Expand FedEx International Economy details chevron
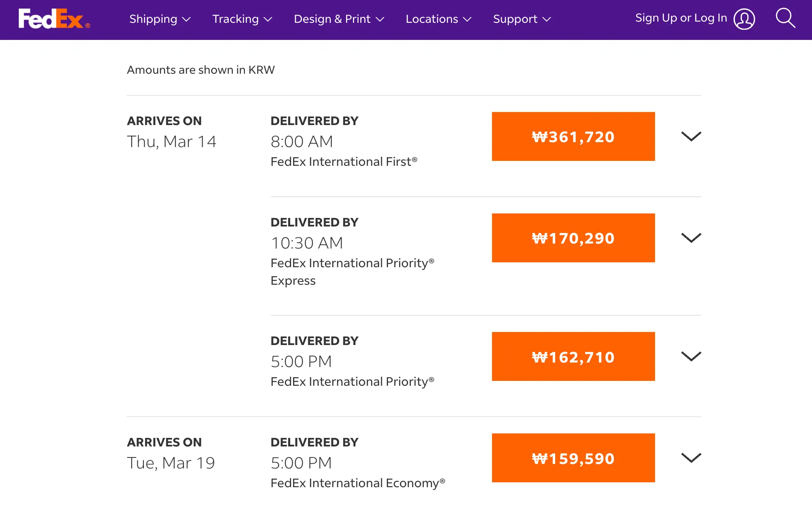The height and width of the screenshot is (510, 812). tap(691, 458)
